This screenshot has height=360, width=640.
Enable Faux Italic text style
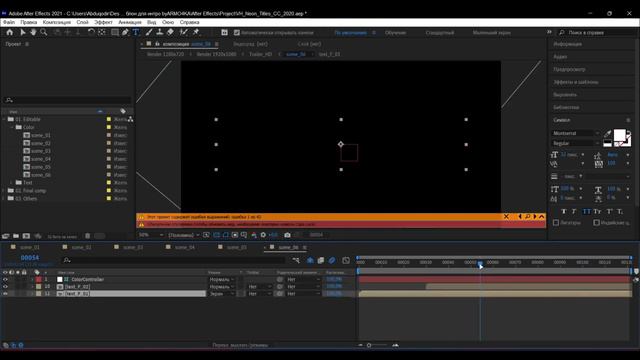tap(574, 211)
